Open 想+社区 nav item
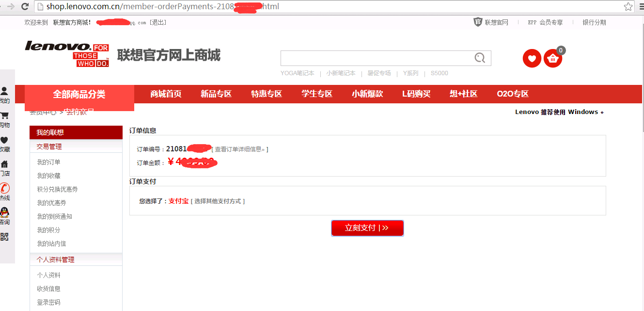The height and width of the screenshot is (311, 644). (x=463, y=94)
